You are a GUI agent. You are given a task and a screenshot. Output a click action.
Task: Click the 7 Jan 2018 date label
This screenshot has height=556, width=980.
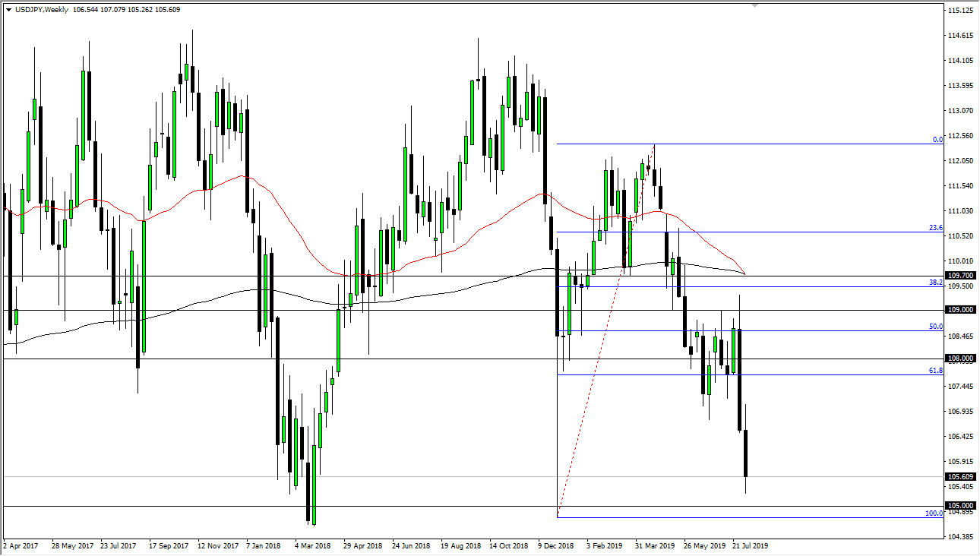[x=264, y=545]
